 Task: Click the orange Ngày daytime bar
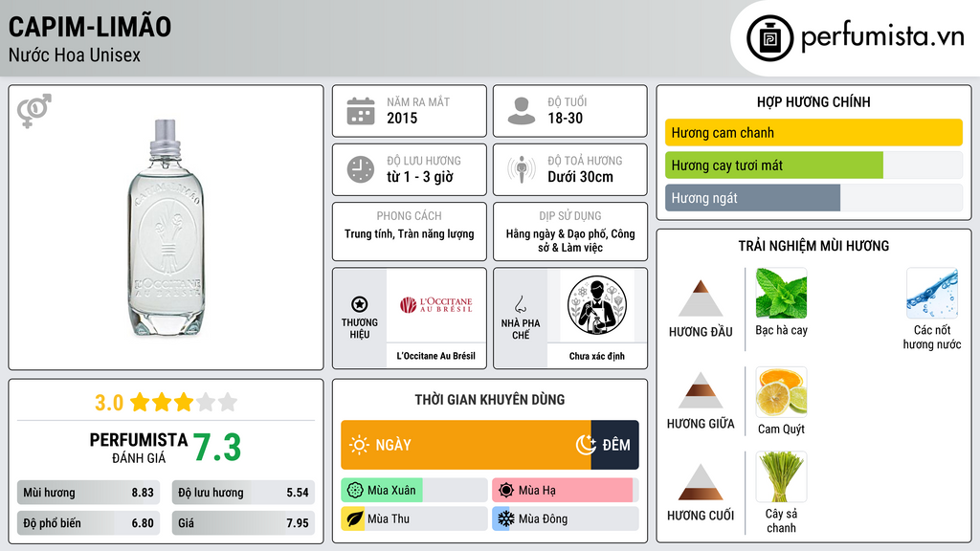coord(466,445)
